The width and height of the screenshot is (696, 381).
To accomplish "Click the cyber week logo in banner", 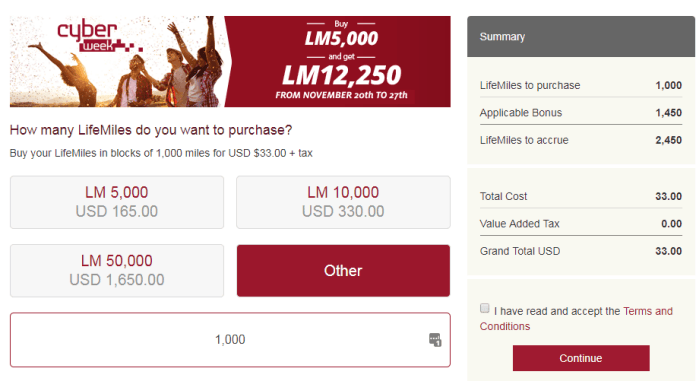I will (x=99, y=37).
